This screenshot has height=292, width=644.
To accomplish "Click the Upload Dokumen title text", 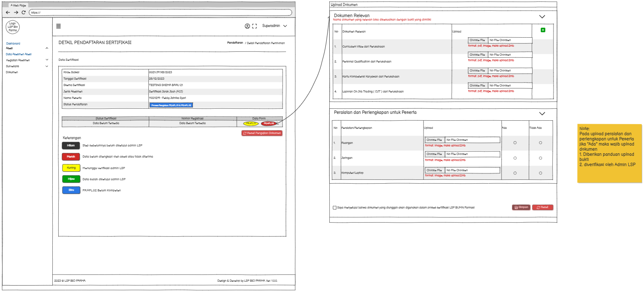I will coord(344,5).
